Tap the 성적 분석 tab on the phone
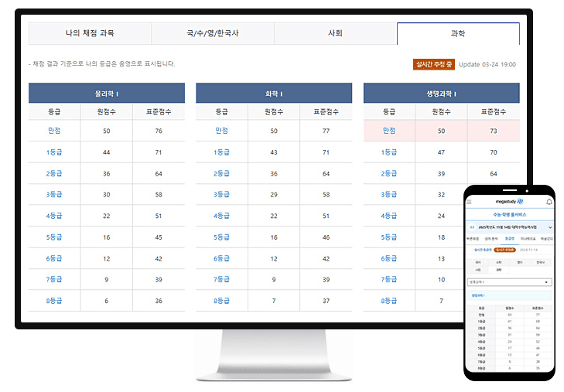The image size is (564, 392). (491, 239)
